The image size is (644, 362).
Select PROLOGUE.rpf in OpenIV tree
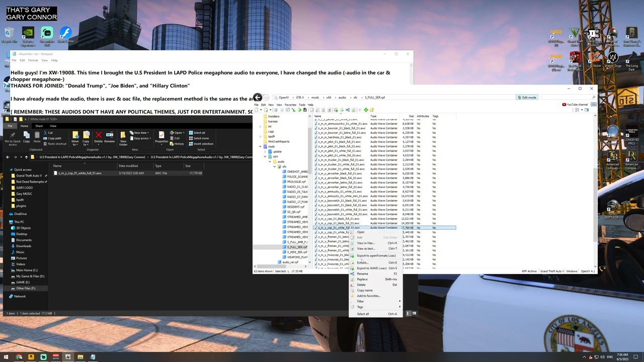(296, 182)
